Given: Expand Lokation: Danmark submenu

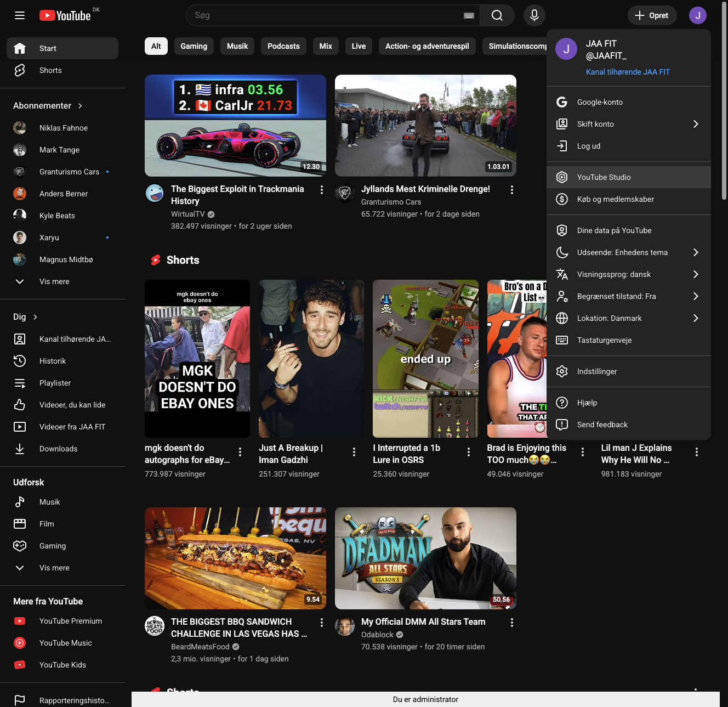Looking at the screenshot, I should coord(629,318).
